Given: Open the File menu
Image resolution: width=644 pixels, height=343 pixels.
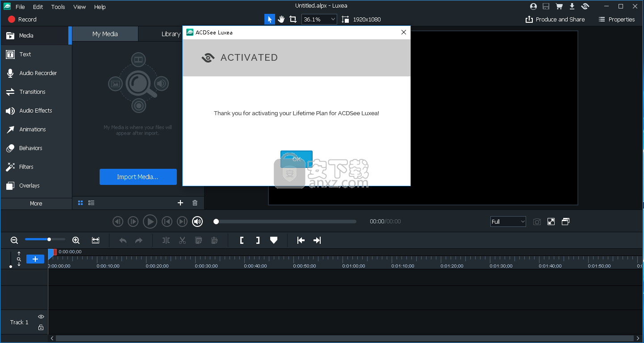Looking at the screenshot, I should pyautogui.click(x=20, y=7).
